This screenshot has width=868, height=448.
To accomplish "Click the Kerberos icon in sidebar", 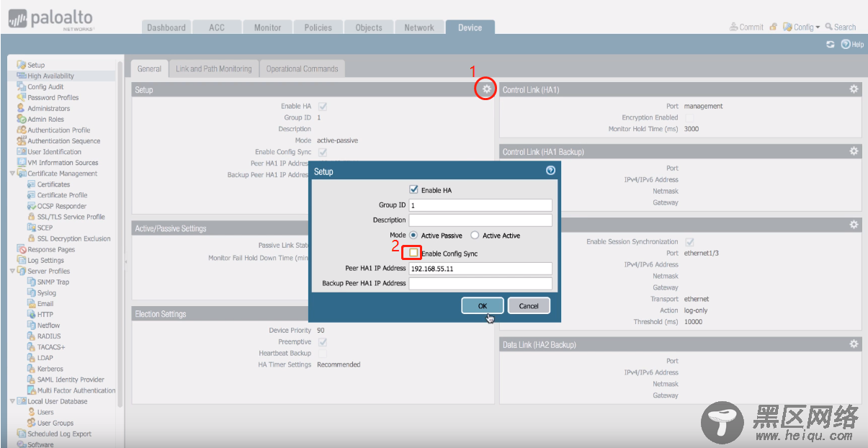I will [x=31, y=368].
